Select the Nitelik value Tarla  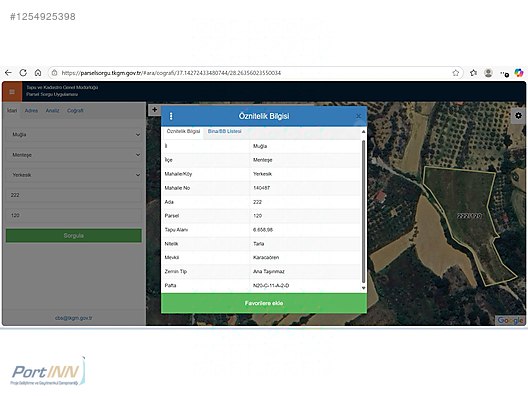pos(259,244)
